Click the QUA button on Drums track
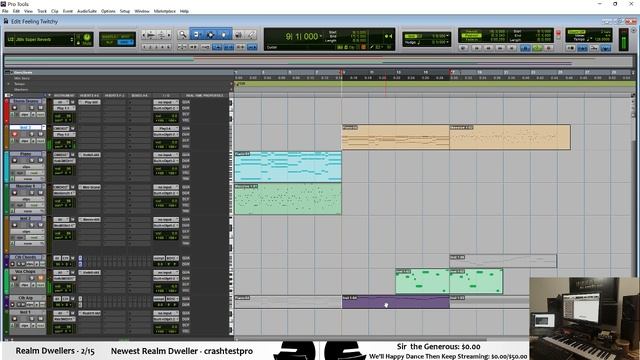The width and height of the screenshot is (640, 360). coord(186,102)
